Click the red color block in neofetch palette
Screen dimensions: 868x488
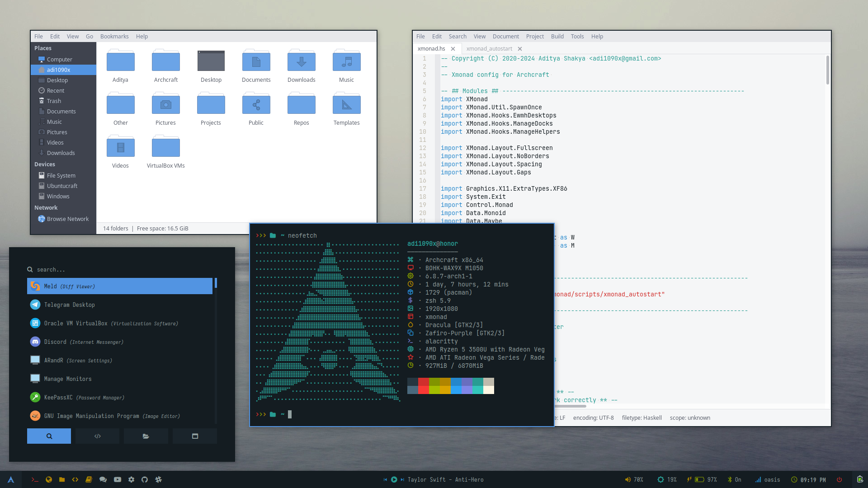(424, 382)
